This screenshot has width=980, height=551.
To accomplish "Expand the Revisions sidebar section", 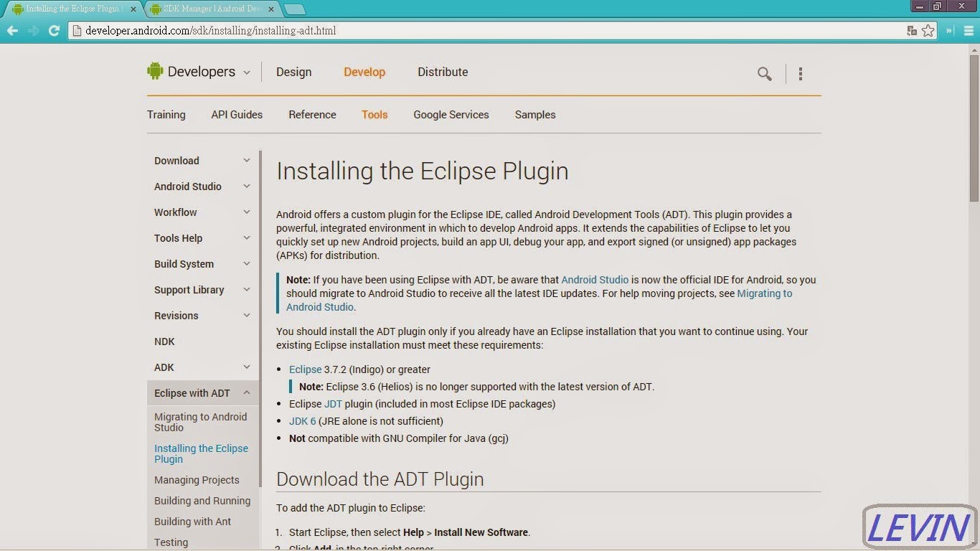I will [x=247, y=316].
